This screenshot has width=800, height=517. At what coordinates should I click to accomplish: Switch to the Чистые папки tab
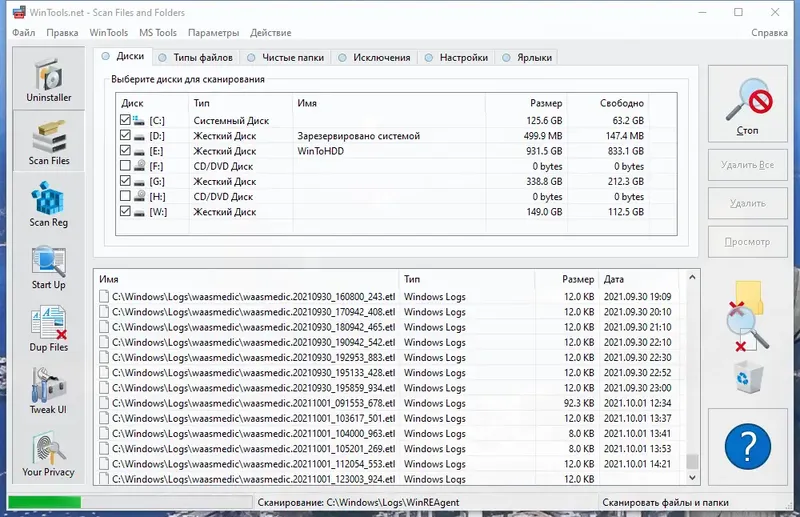pyautogui.click(x=286, y=58)
